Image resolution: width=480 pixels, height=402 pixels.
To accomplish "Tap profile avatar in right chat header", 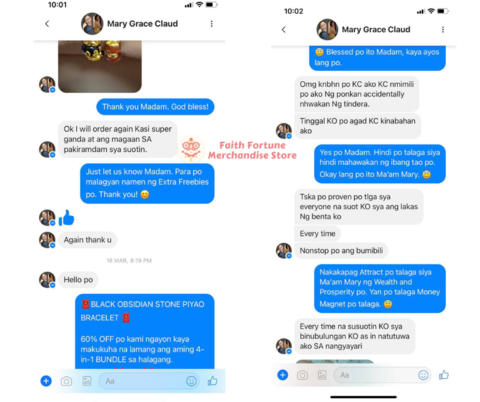I will click(327, 29).
